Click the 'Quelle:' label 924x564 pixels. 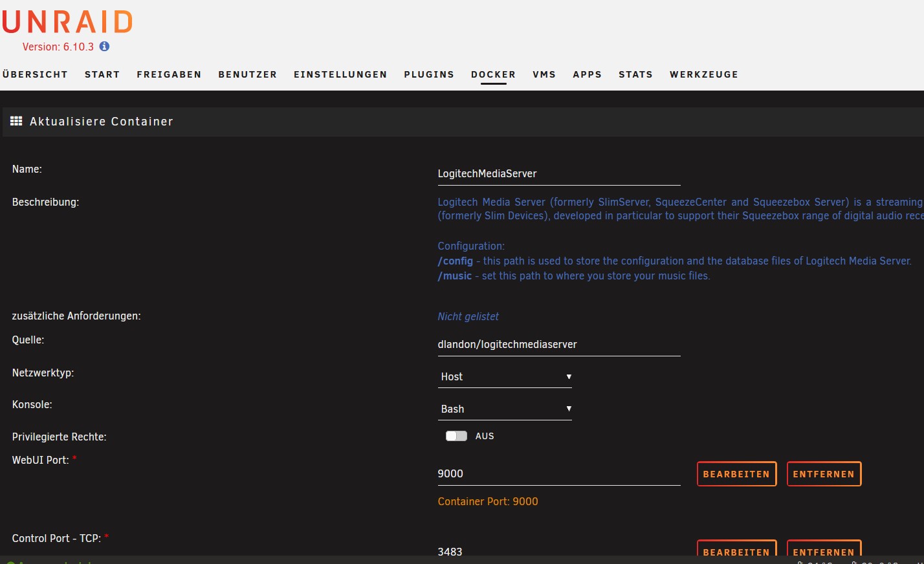(x=28, y=340)
